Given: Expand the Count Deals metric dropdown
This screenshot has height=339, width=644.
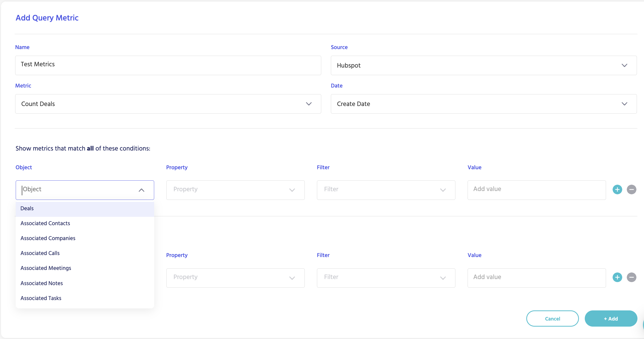Looking at the screenshot, I should [168, 104].
